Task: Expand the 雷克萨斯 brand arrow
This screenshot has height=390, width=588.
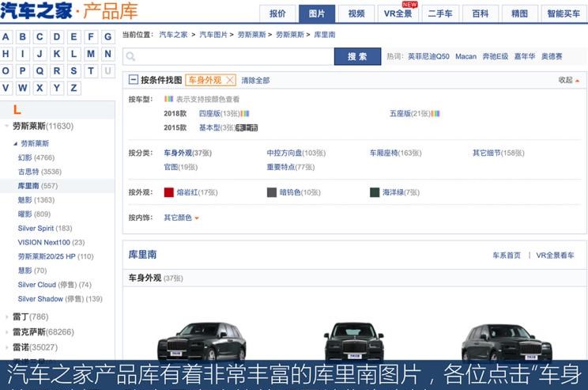Action: [6, 331]
